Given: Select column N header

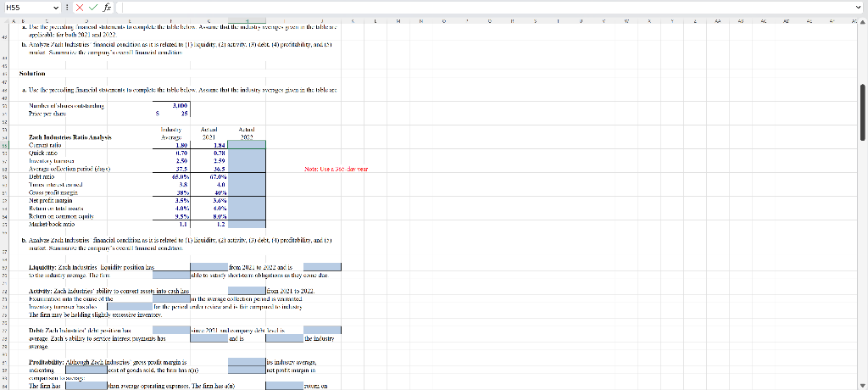Looking at the screenshot, I should pyautogui.click(x=422, y=21).
